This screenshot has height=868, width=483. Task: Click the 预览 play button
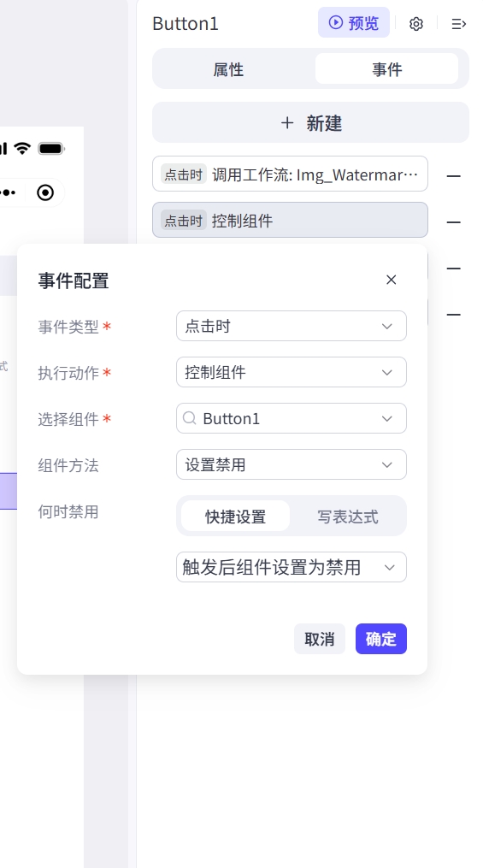click(354, 23)
